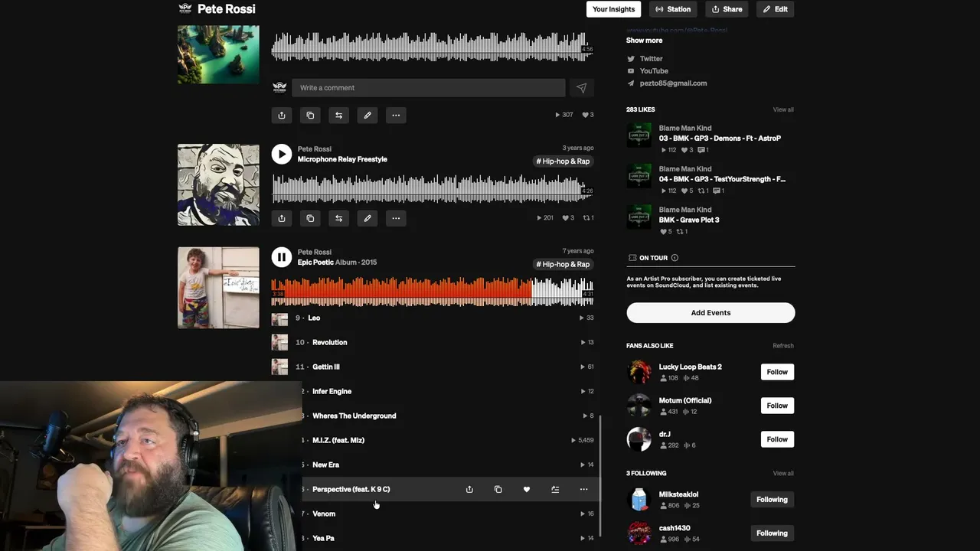Open the Share profile menu in header

(x=727, y=9)
